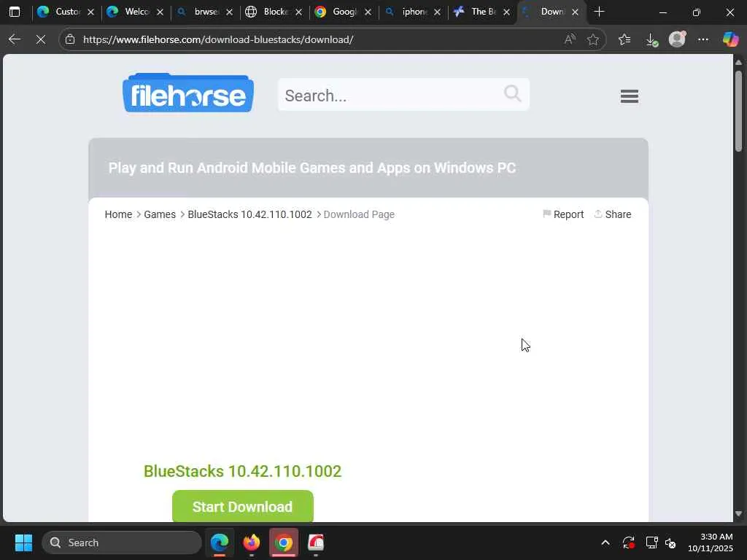Open Read aloud icon in address bar

[x=569, y=39]
